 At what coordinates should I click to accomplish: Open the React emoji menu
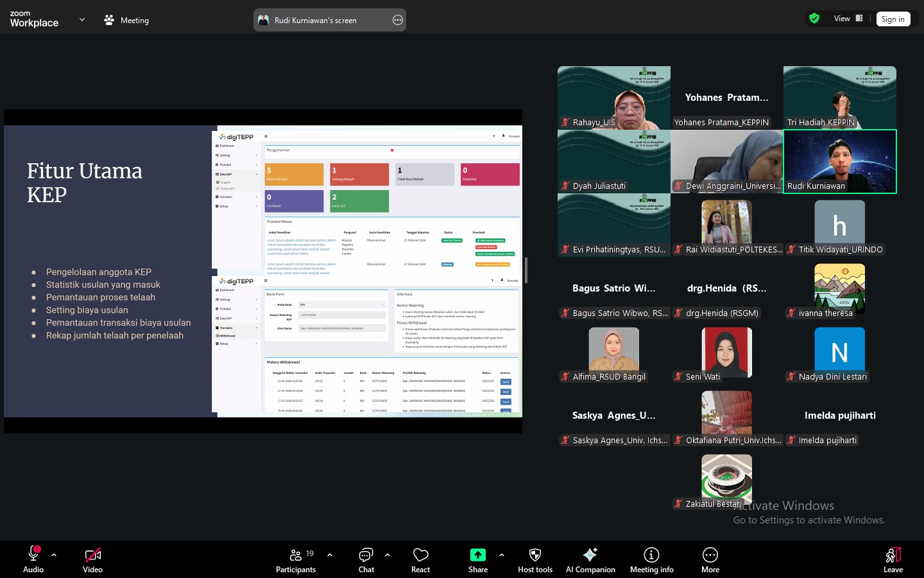420,559
